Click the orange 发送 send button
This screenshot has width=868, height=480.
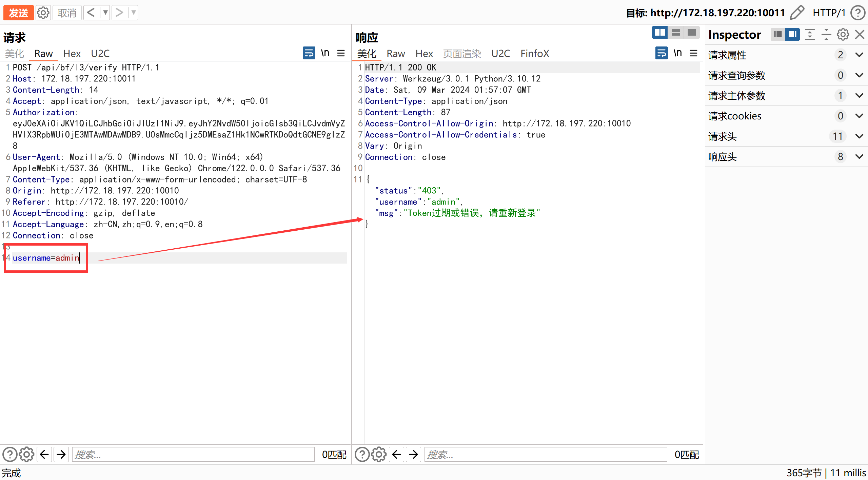tap(18, 13)
